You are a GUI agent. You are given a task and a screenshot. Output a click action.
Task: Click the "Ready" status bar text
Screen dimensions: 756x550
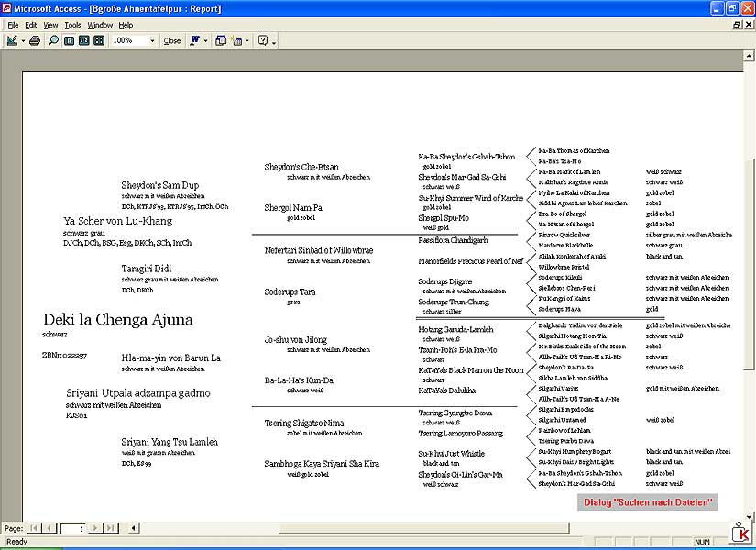tap(16, 542)
